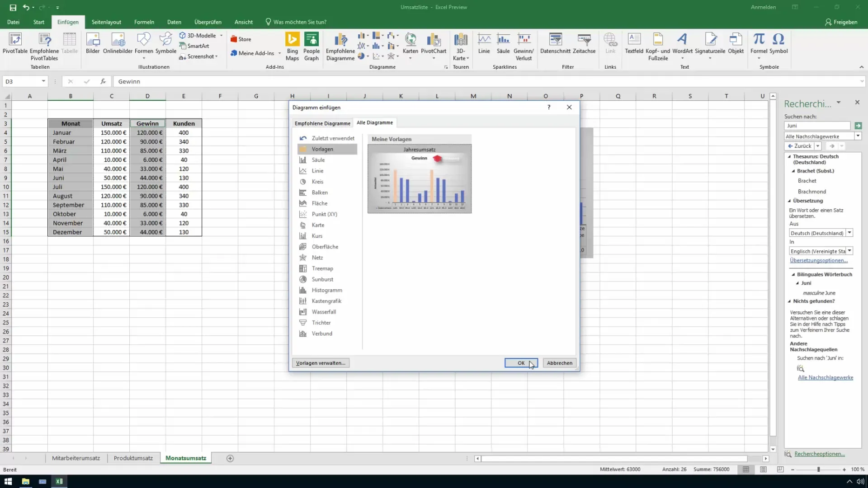Open Empfohlene Diagramme in ribbon

340,46
